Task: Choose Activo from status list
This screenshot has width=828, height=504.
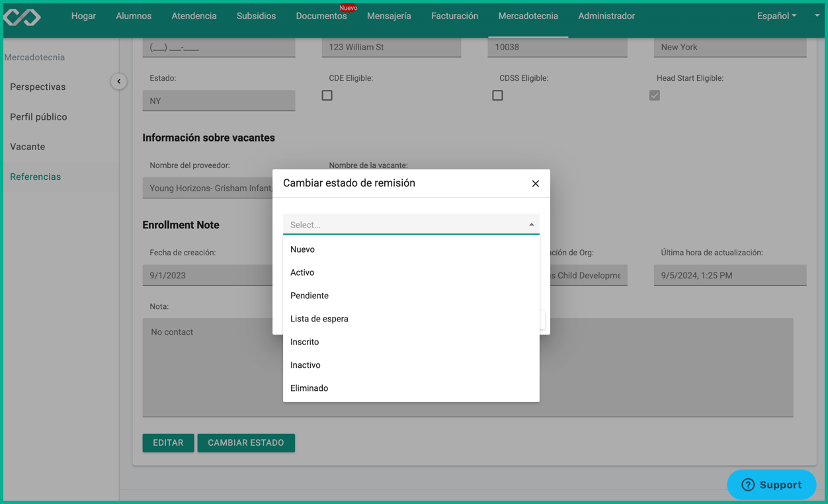Action: (411, 273)
